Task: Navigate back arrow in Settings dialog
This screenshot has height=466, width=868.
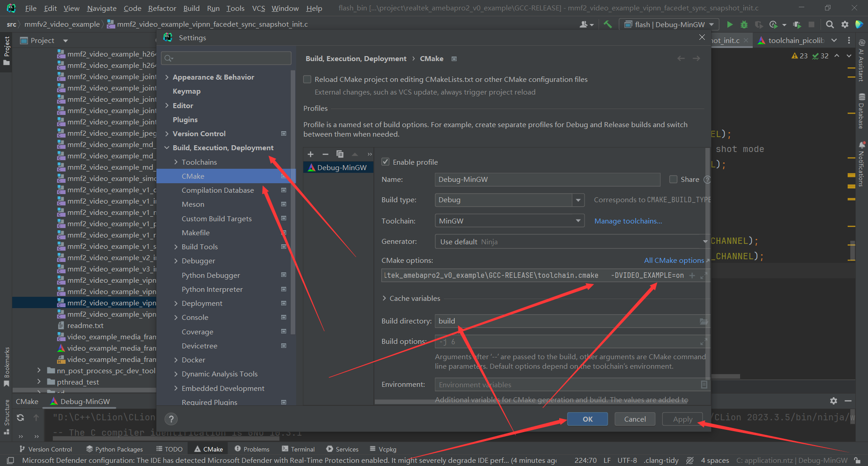Action: tap(681, 58)
